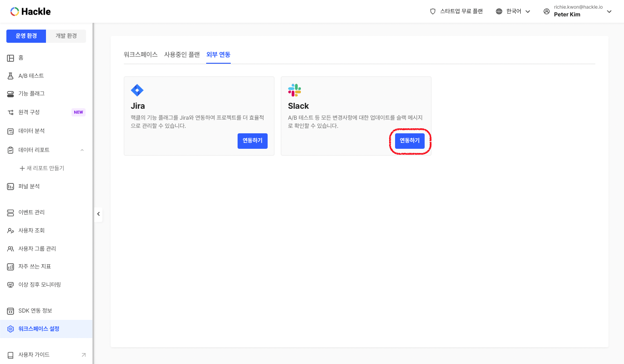Click the 사용자 가이드 book icon
The height and width of the screenshot is (364, 624).
[10, 355]
